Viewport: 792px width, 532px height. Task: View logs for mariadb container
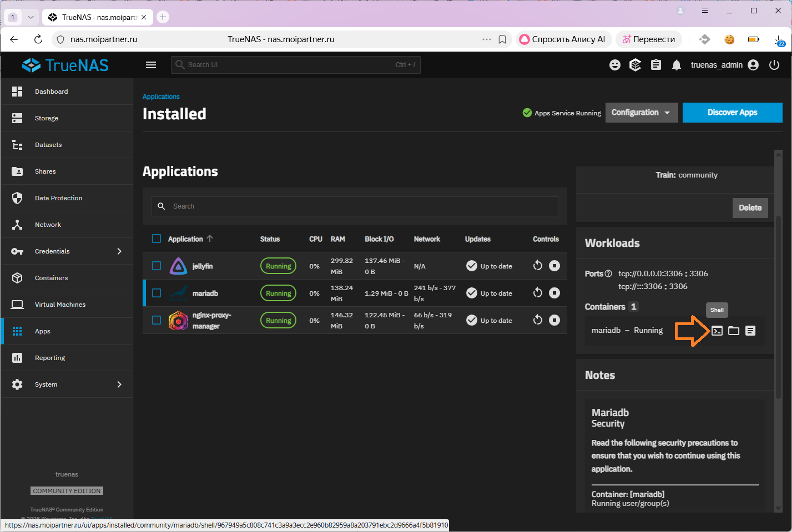pos(750,331)
